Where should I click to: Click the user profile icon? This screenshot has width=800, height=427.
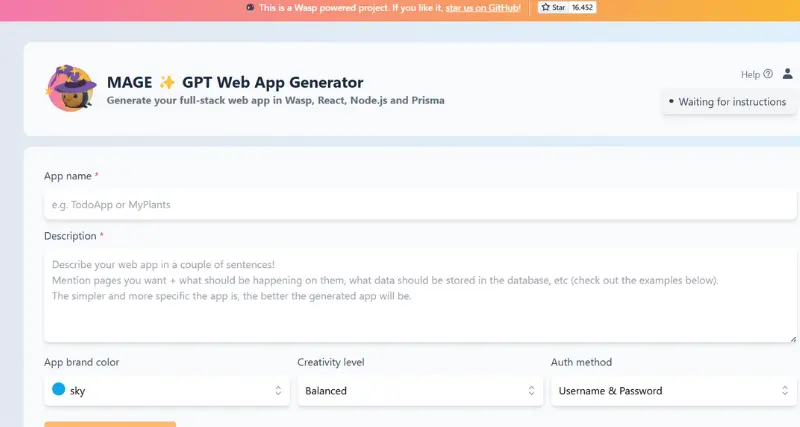pyautogui.click(x=787, y=74)
